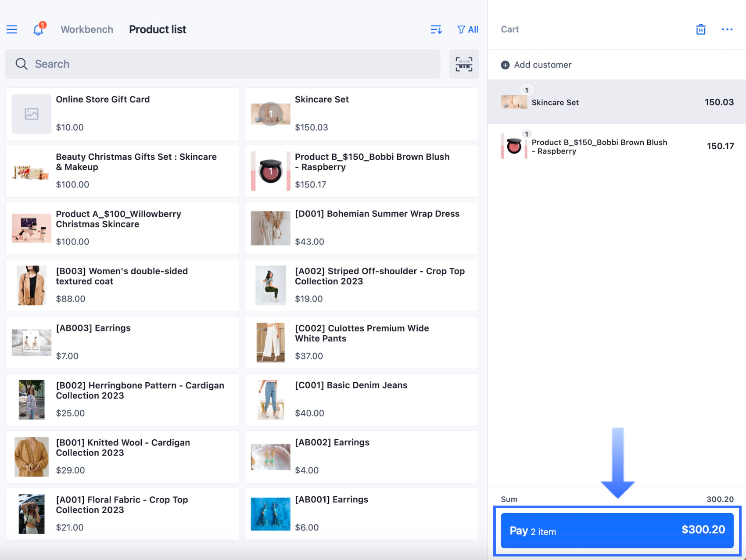Open the notifications bell
746x560 pixels.
[x=39, y=29]
